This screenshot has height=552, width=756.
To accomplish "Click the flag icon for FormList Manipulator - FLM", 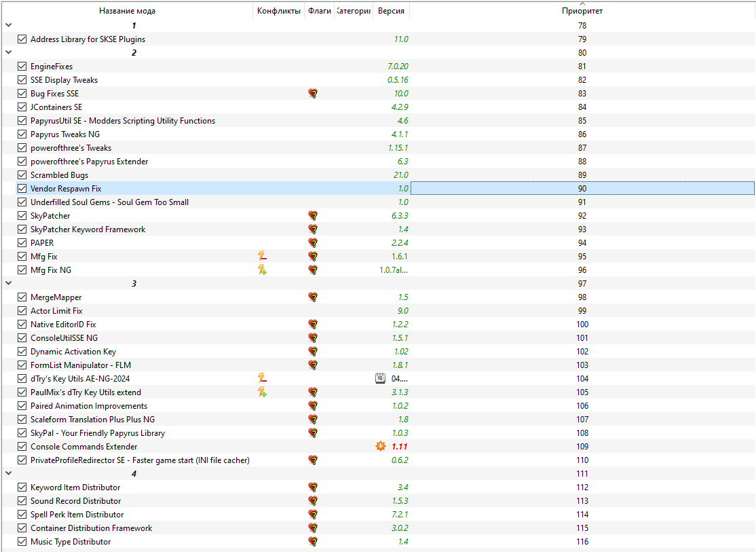I will 313,365.
